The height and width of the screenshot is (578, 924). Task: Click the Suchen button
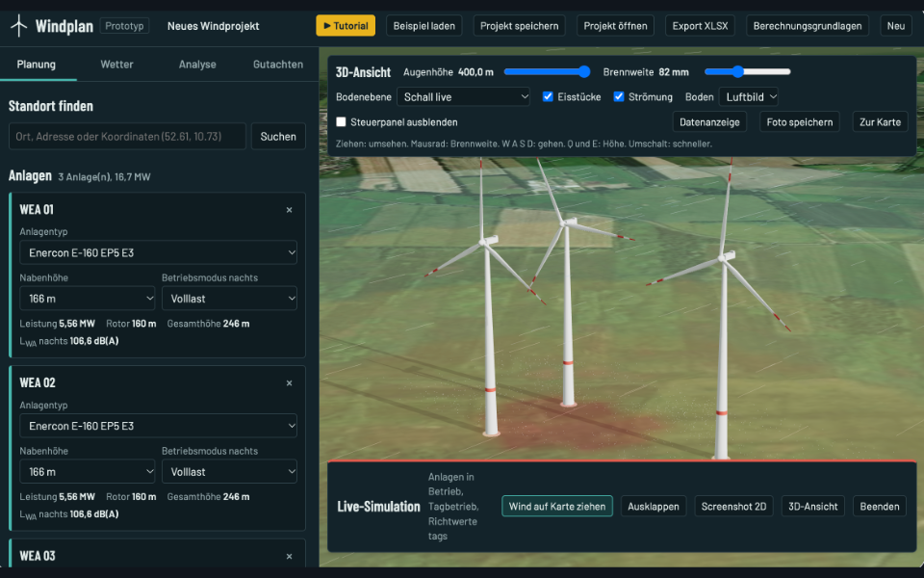click(278, 136)
